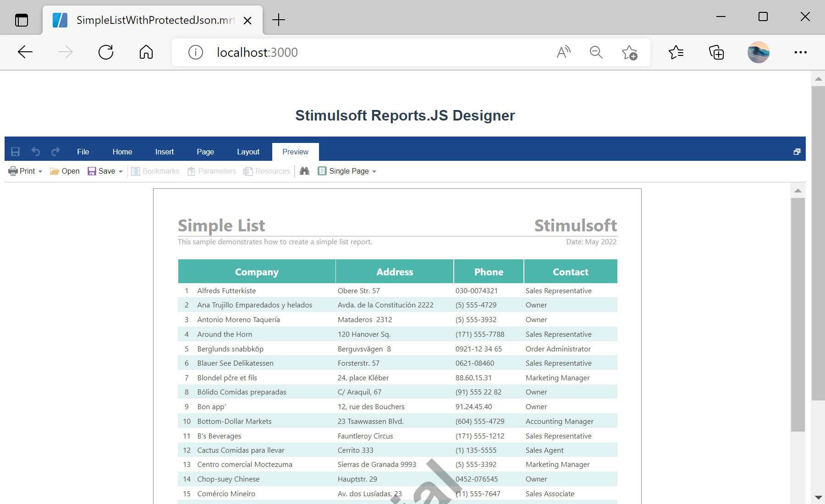Click the Open report button
The height and width of the screenshot is (504, 825).
[x=65, y=171]
